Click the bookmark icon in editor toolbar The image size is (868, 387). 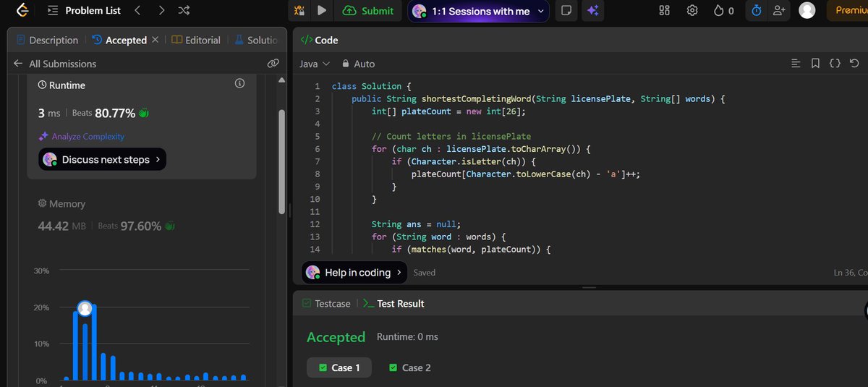click(815, 64)
